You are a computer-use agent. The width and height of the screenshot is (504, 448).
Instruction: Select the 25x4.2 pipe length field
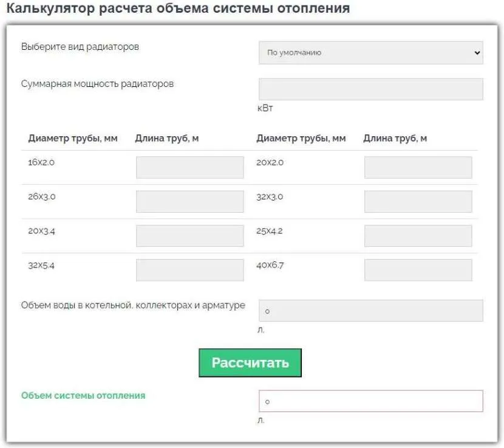(x=418, y=236)
